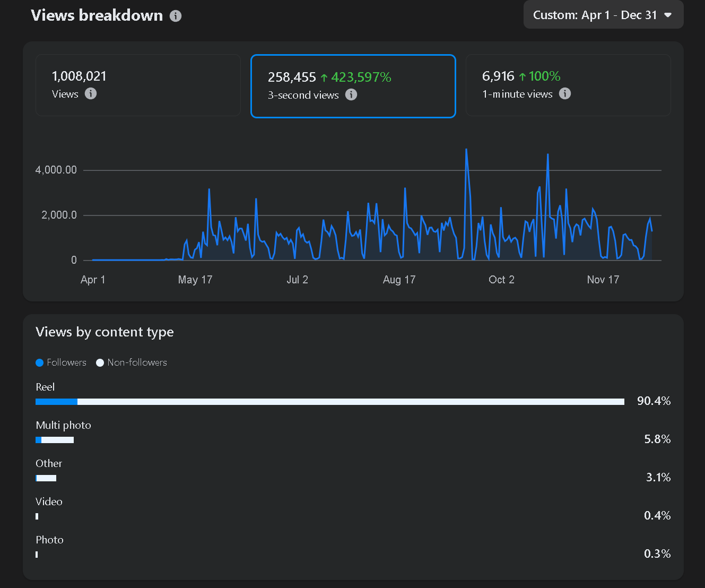The width and height of the screenshot is (705, 588).
Task: Select the 3-second views metric card
Action: (x=353, y=86)
